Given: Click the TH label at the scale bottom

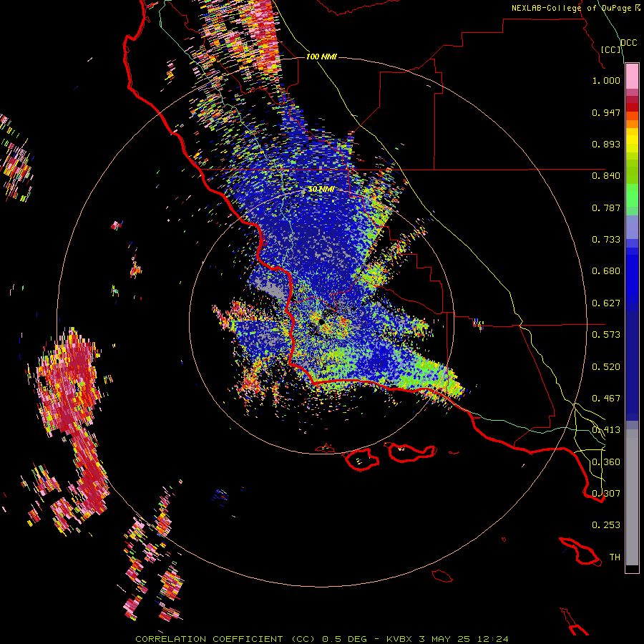Looking at the screenshot, I should click(x=615, y=557).
